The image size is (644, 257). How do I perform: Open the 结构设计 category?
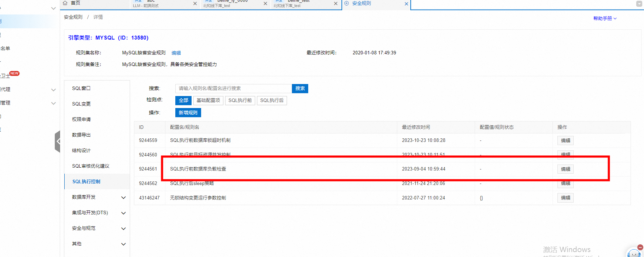(97, 150)
